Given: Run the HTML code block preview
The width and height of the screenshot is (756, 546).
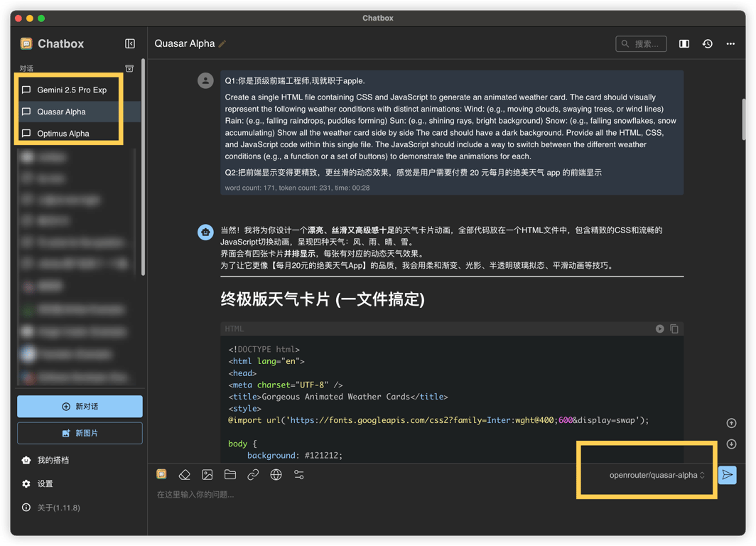Looking at the screenshot, I should (x=659, y=328).
